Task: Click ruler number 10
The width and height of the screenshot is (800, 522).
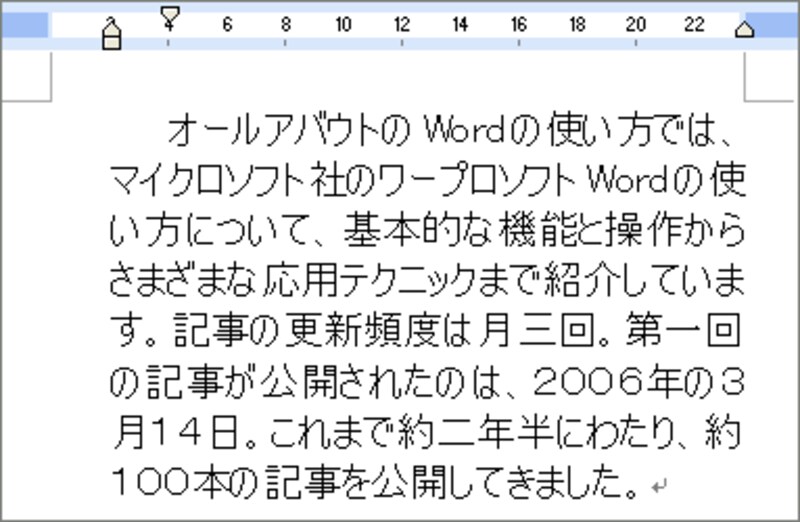Action: 343,24
